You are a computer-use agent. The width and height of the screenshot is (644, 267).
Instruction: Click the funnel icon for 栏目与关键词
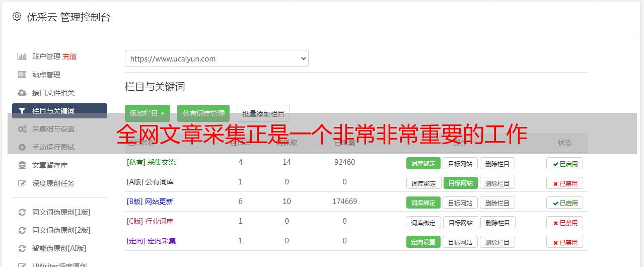pyautogui.click(x=22, y=111)
